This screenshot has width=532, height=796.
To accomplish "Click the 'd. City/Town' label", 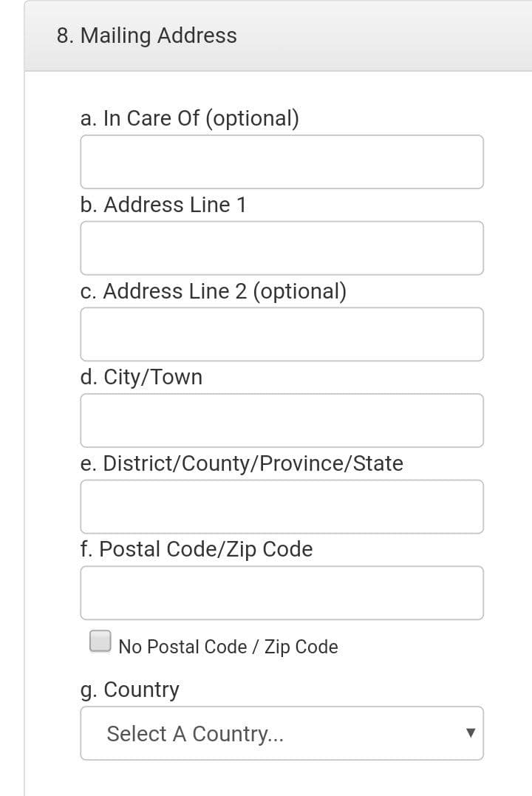I will click(142, 378).
